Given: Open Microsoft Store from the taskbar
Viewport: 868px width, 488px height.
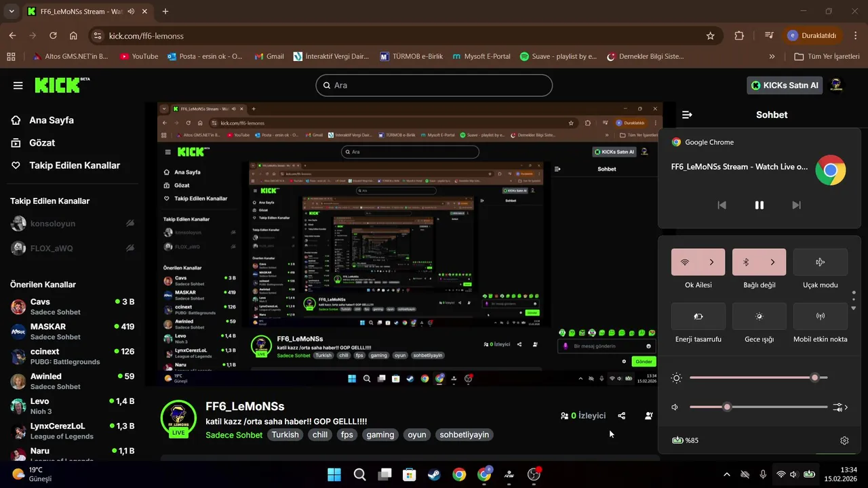Looking at the screenshot, I should 409,474.
